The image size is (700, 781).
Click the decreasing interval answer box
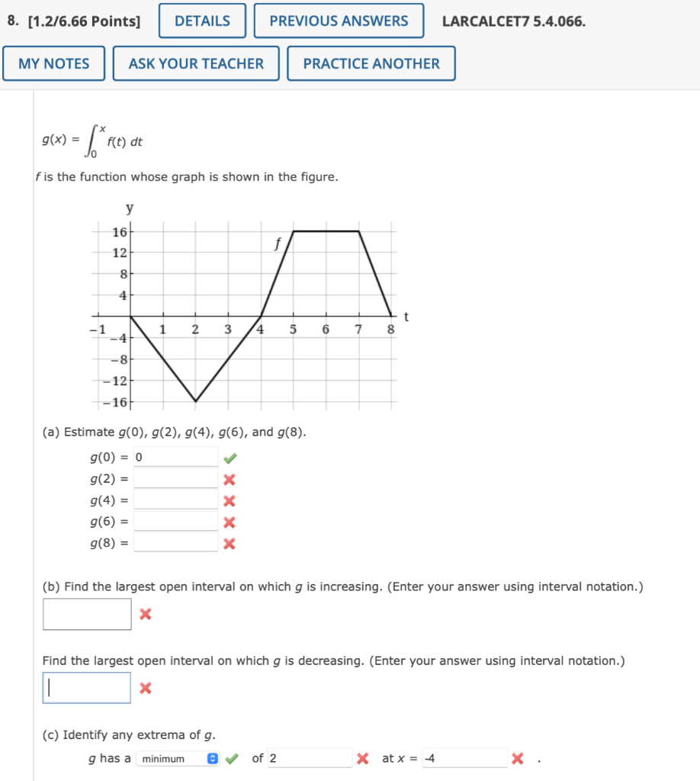point(86,687)
